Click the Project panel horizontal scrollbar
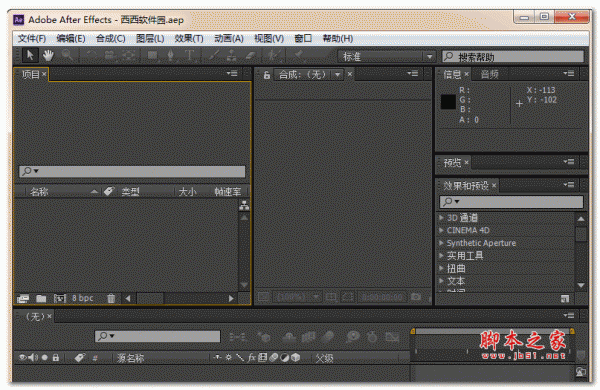Image resolution: width=600 pixels, height=390 pixels. pos(180,299)
